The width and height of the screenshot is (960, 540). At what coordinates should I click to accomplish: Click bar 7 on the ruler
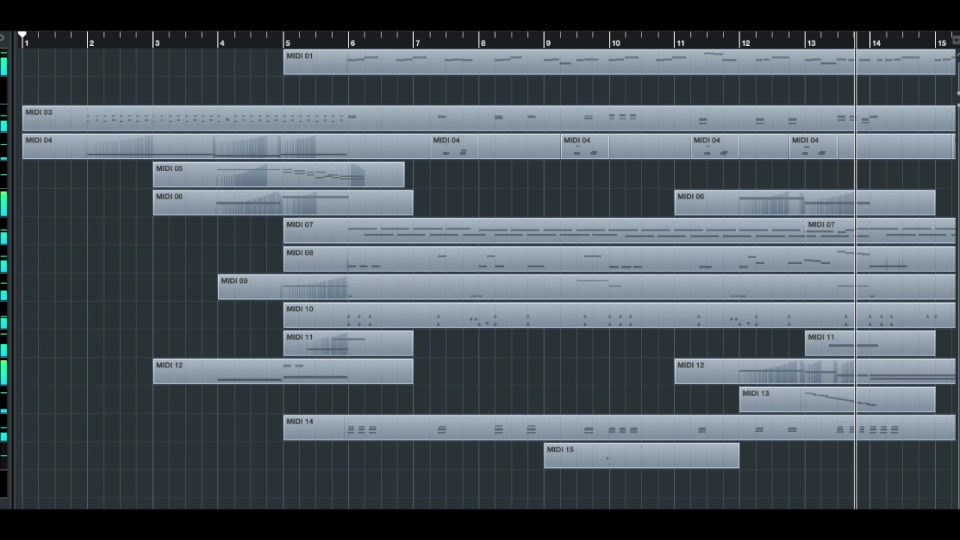click(x=418, y=43)
